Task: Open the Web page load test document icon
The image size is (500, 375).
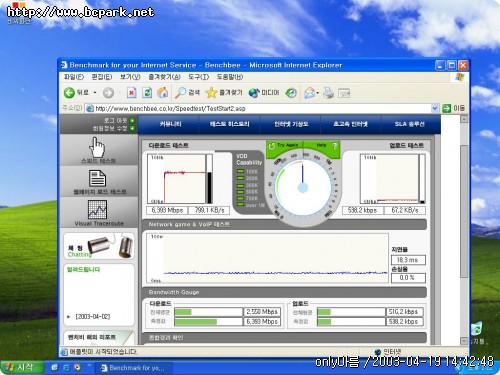Action: (97, 178)
